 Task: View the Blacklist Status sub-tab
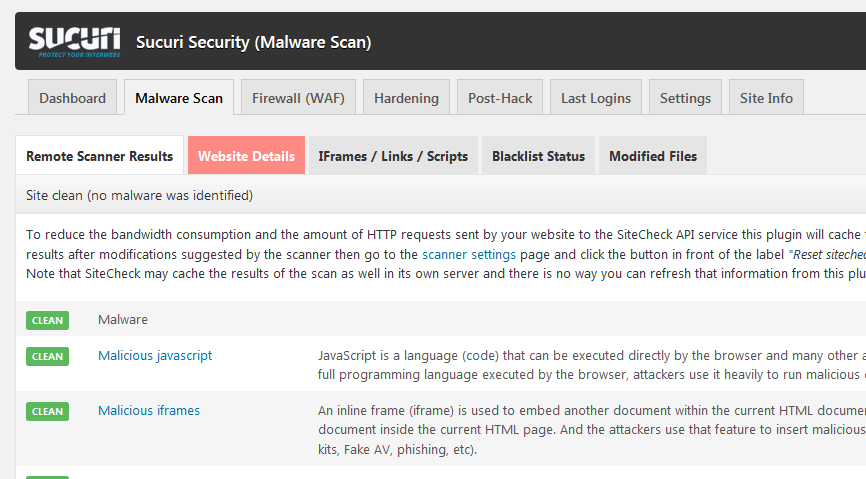pyautogui.click(x=538, y=156)
